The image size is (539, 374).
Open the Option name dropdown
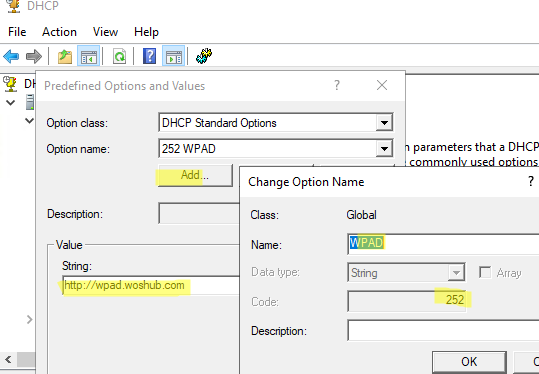tap(384, 148)
